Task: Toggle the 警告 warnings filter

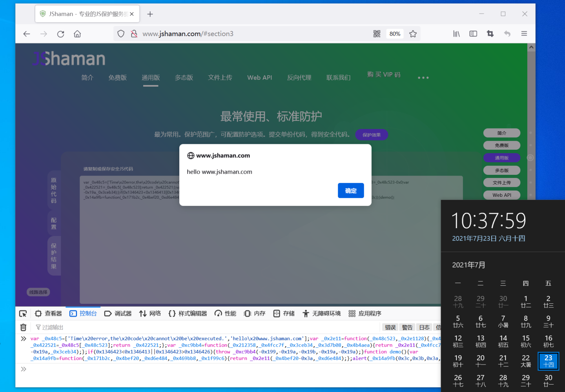Action: pyautogui.click(x=407, y=327)
